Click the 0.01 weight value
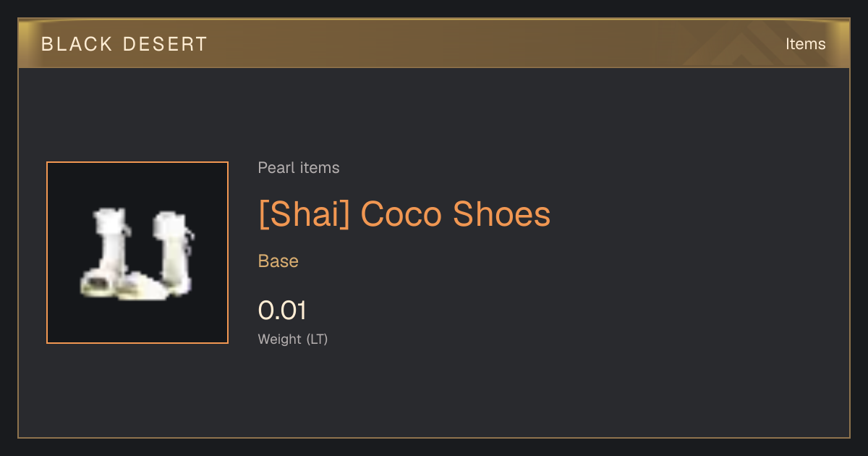 [x=282, y=311]
